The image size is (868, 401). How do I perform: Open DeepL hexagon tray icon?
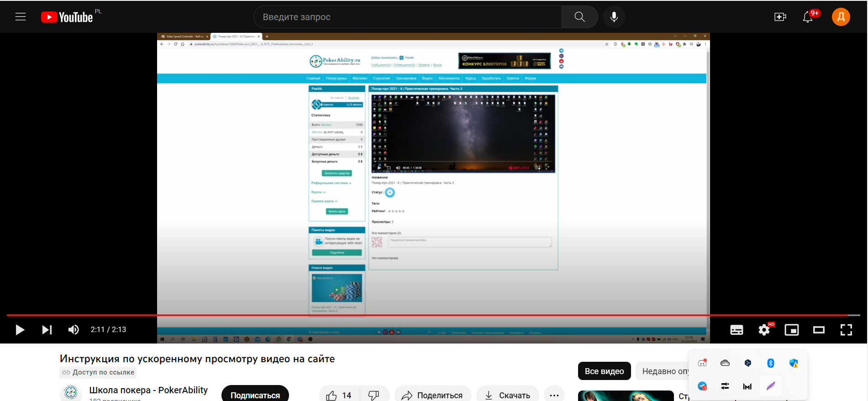(748, 363)
